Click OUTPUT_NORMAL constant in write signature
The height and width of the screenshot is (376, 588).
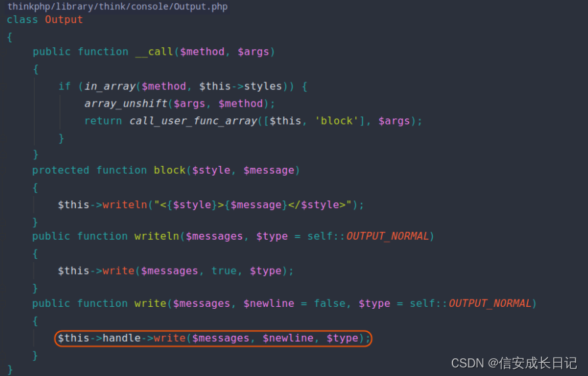(x=490, y=304)
